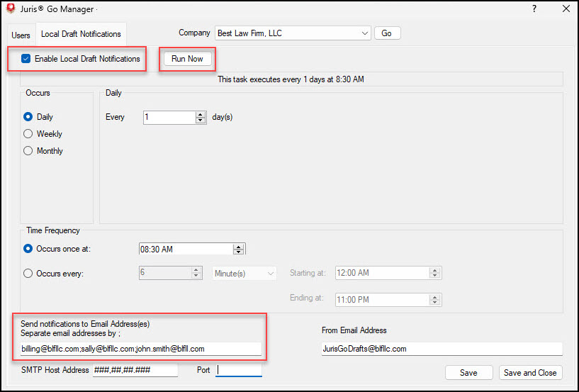Click the Port input field
Screen dimensions: 579x392
pyautogui.click(x=239, y=370)
